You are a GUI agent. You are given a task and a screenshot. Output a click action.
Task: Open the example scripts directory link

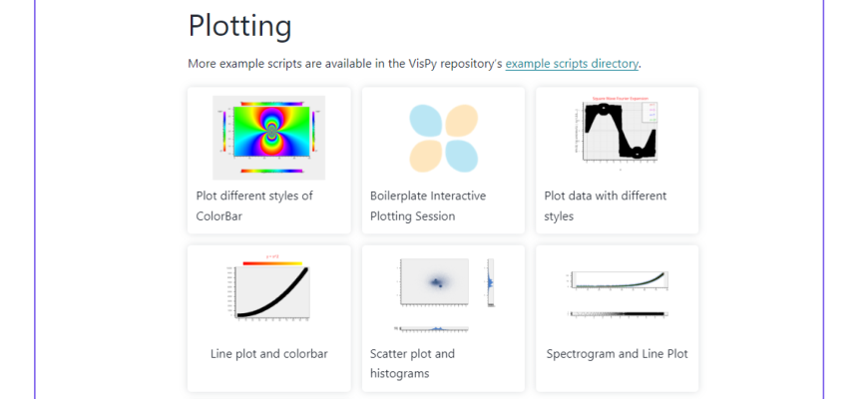click(x=572, y=64)
